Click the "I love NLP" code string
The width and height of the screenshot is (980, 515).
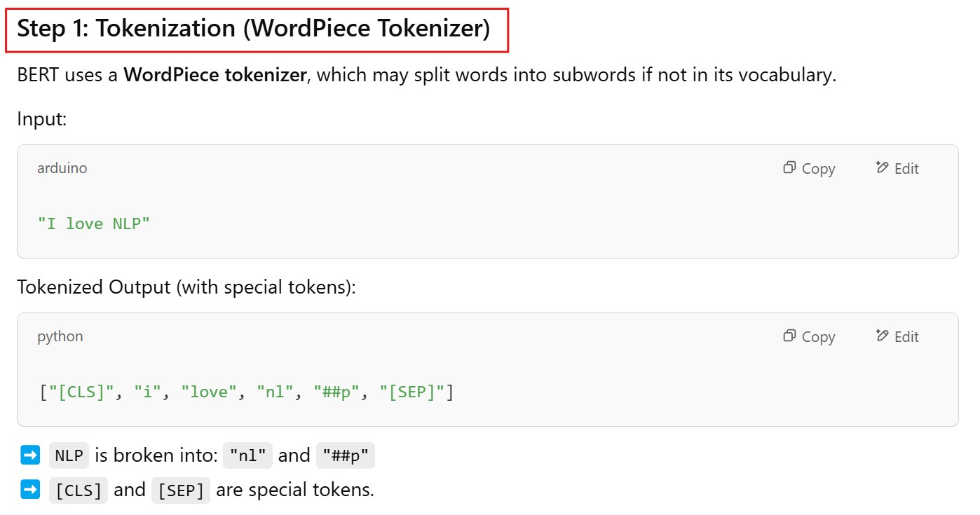click(x=94, y=224)
